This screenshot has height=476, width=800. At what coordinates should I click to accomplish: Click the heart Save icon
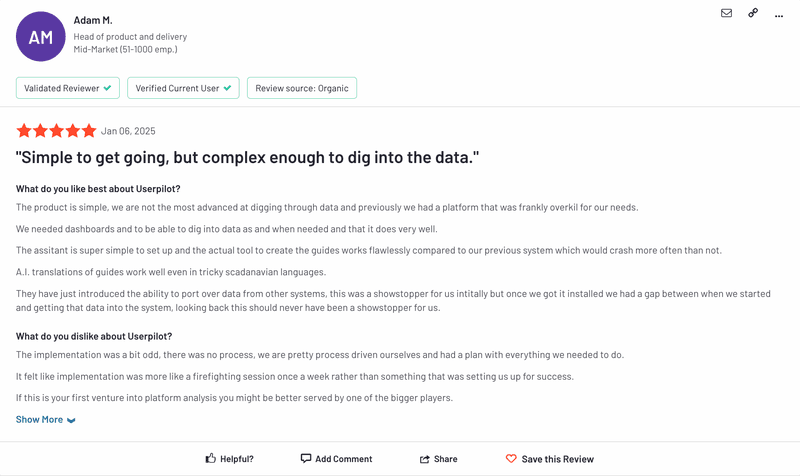click(511, 459)
